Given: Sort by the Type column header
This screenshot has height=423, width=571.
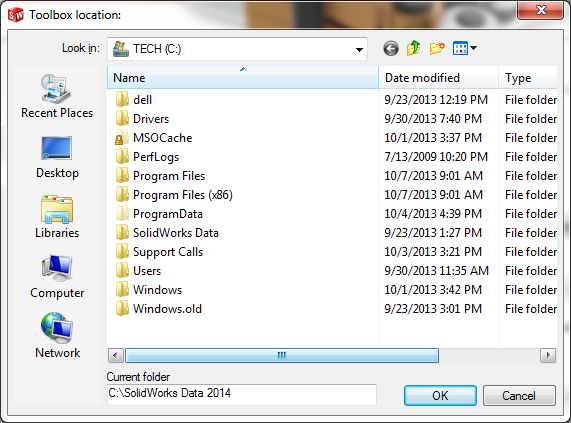Looking at the screenshot, I should (x=528, y=78).
